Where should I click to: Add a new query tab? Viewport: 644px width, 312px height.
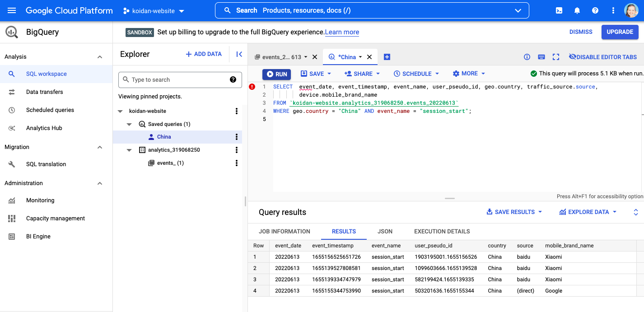click(x=387, y=57)
